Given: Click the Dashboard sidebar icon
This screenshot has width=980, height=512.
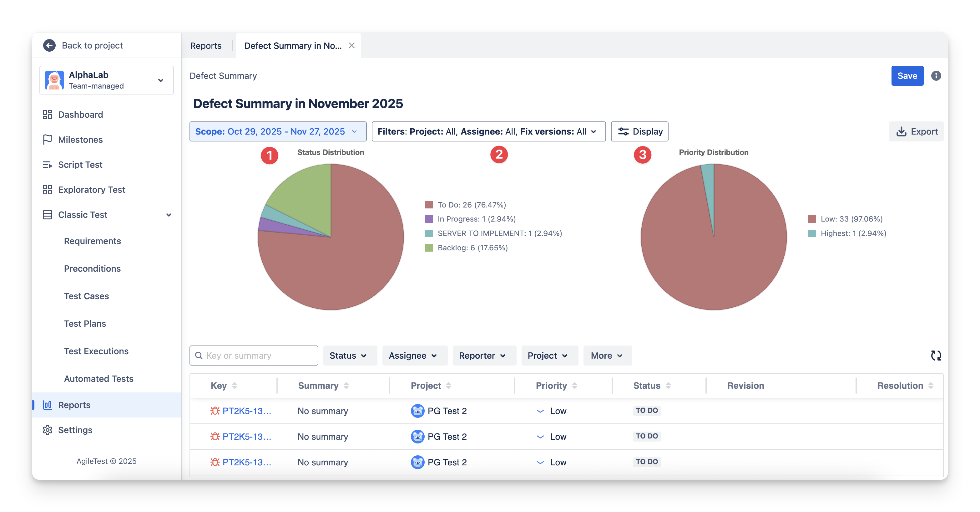Looking at the screenshot, I should click(x=48, y=115).
